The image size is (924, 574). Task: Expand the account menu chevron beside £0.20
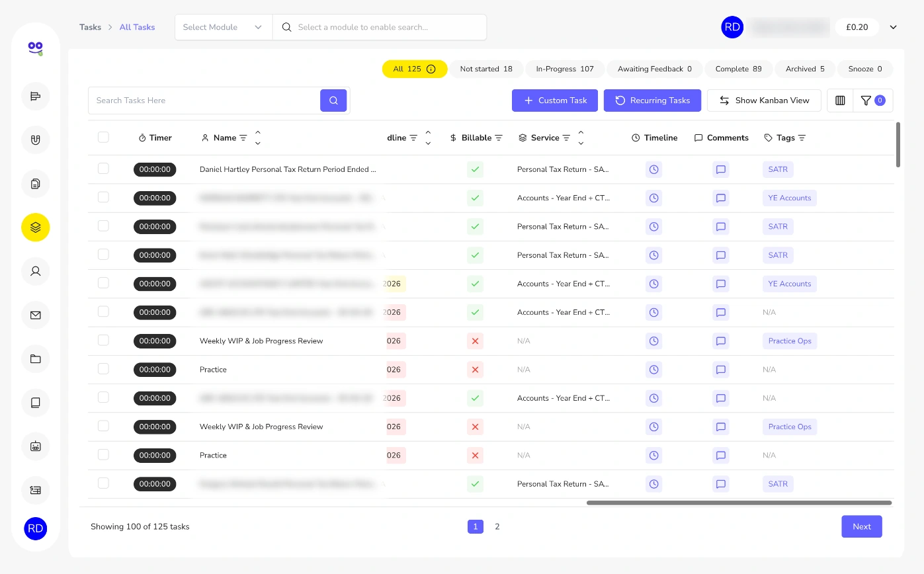[893, 27]
